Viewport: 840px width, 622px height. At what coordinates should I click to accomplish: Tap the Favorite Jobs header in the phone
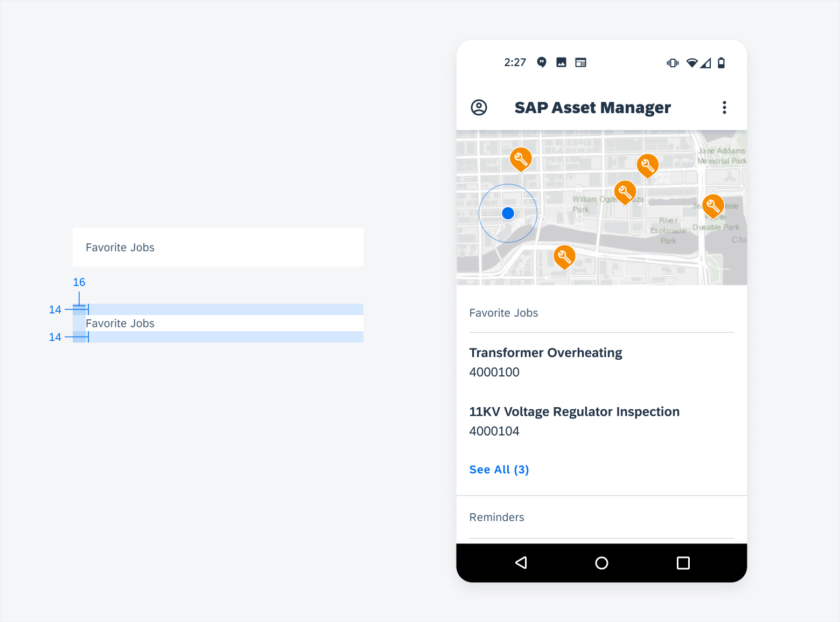point(503,313)
